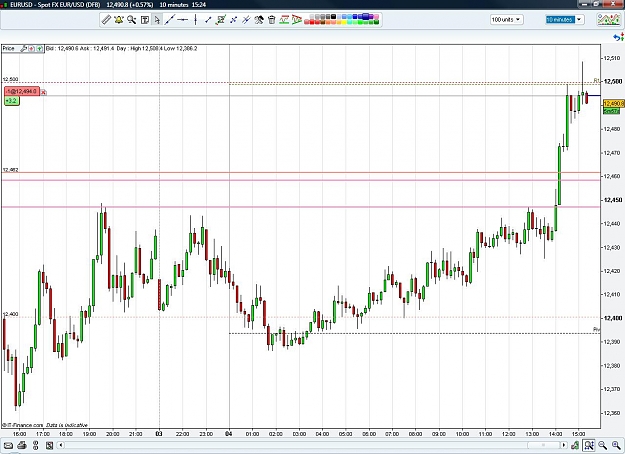Viewport: 625px width, 454px height.
Task: Select the blue dotted ray tool
Action: coord(233,20)
